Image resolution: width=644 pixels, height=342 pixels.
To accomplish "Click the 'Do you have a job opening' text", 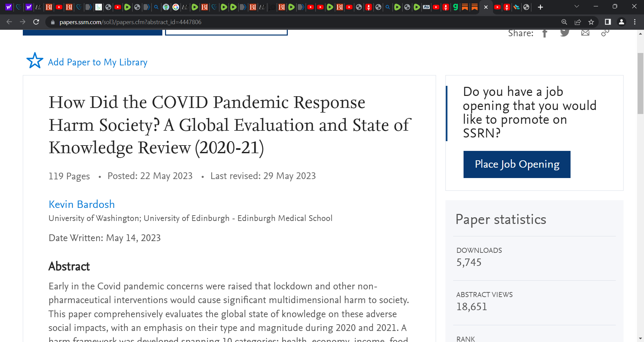I will [x=530, y=112].
